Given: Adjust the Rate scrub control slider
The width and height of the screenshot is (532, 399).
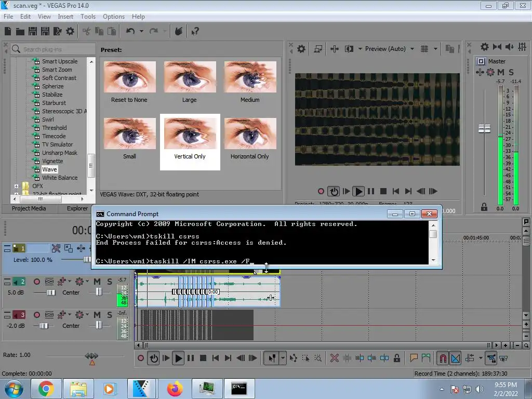Looking at the screenshot, I should [91, 356].
